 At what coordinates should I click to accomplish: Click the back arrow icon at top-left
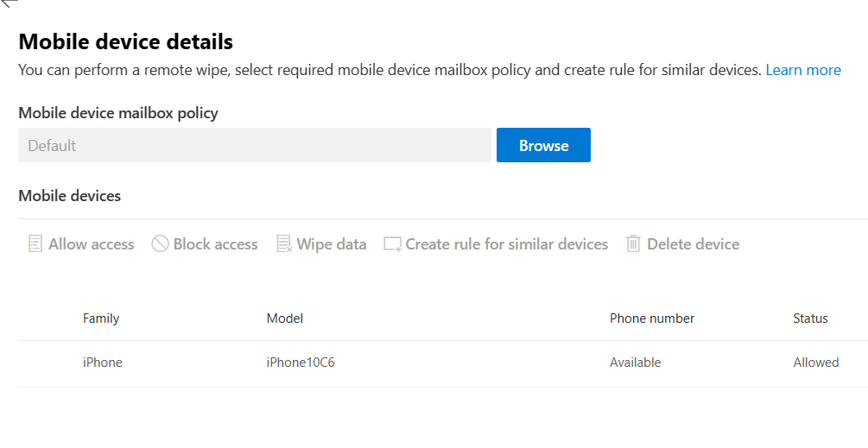coord(9,4)
